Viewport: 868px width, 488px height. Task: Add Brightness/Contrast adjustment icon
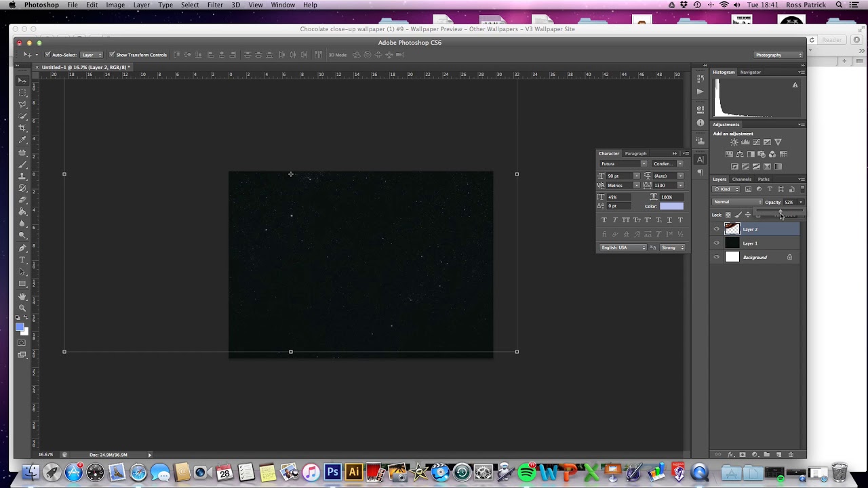(734, 142)
